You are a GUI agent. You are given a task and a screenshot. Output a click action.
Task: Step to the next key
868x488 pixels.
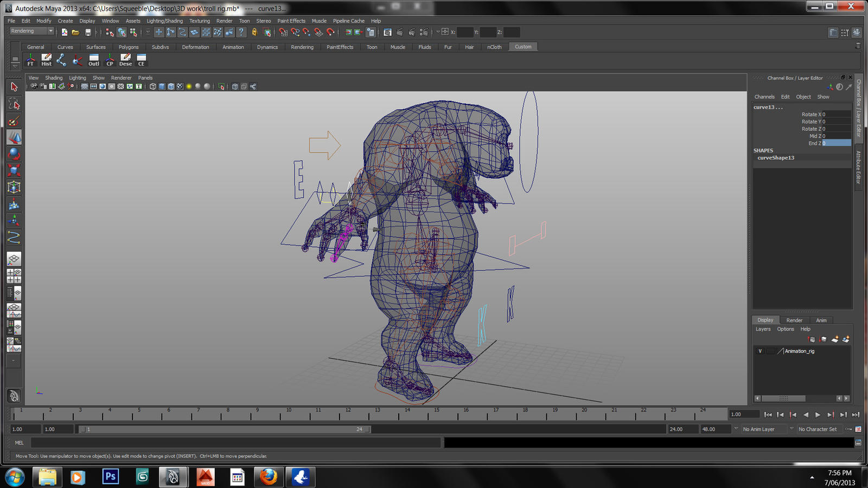pyautogui.click(x=831, y=415)
